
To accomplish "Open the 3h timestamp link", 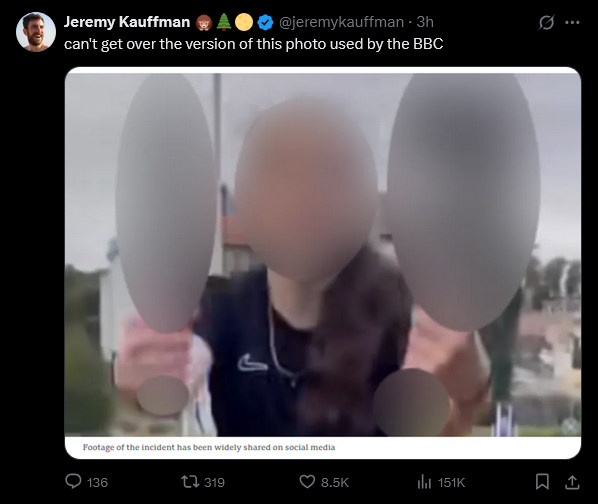I will [425, 22].
